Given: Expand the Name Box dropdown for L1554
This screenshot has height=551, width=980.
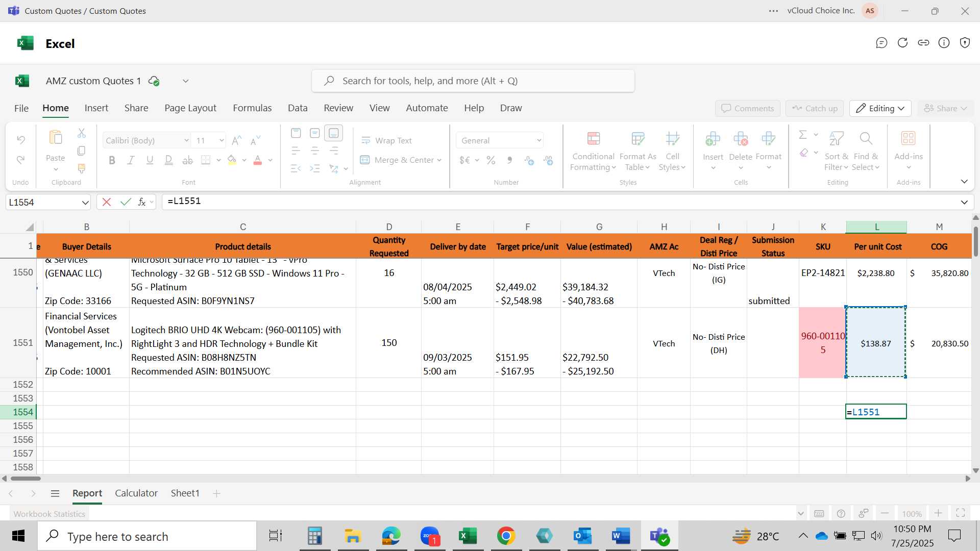Looking at the screenshot, I should 85,203.
